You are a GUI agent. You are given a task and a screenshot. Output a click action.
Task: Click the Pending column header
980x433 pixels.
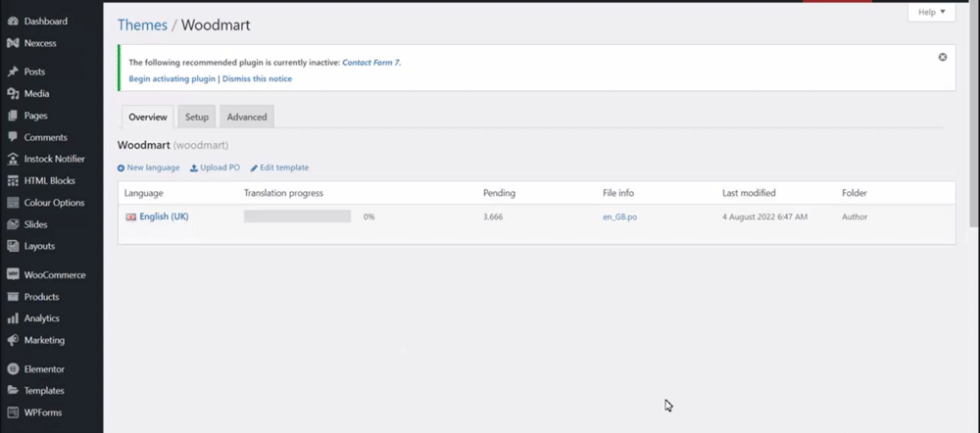point(499,193)
